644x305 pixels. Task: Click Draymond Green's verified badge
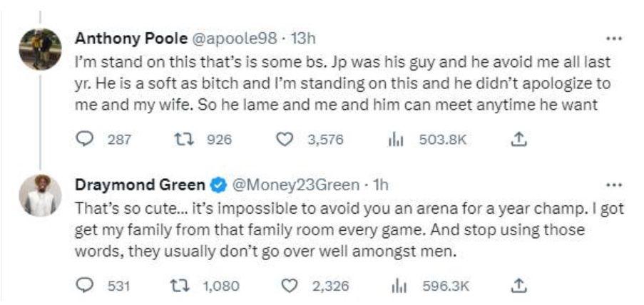[218, 185]
